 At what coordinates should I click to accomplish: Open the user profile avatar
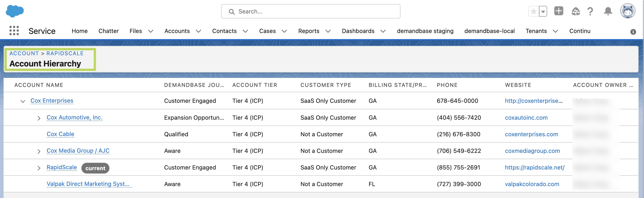627,11
